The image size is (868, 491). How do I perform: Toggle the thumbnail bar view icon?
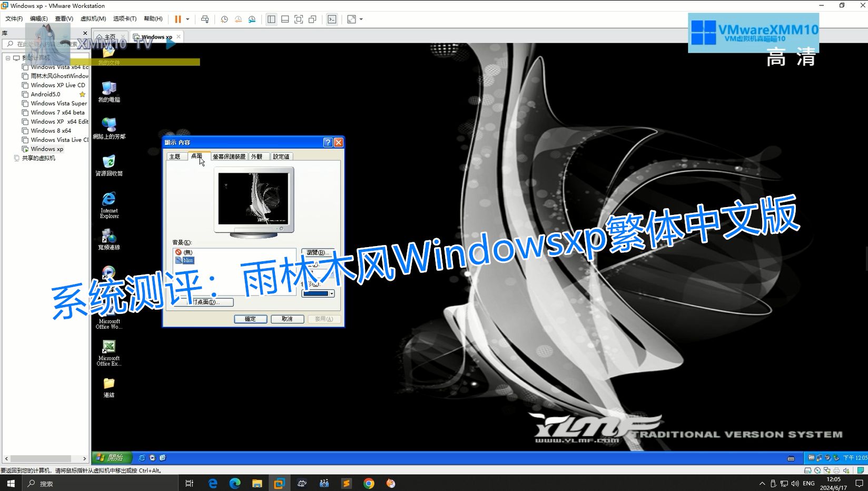pyautogui.click(x=285, y=19)
